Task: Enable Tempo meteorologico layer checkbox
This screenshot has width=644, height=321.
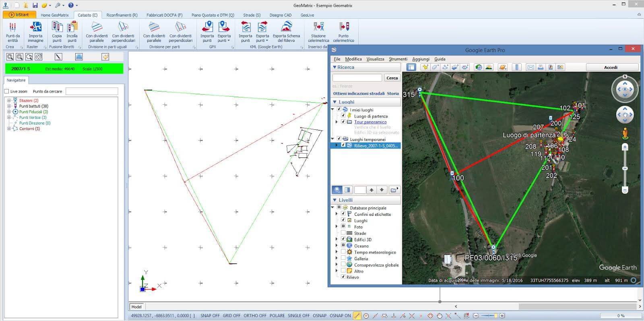Action: [343, 252]
